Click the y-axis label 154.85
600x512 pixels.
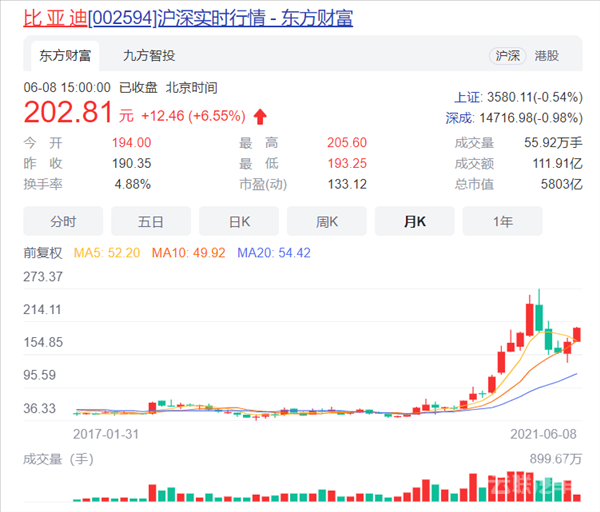(43, 342)
